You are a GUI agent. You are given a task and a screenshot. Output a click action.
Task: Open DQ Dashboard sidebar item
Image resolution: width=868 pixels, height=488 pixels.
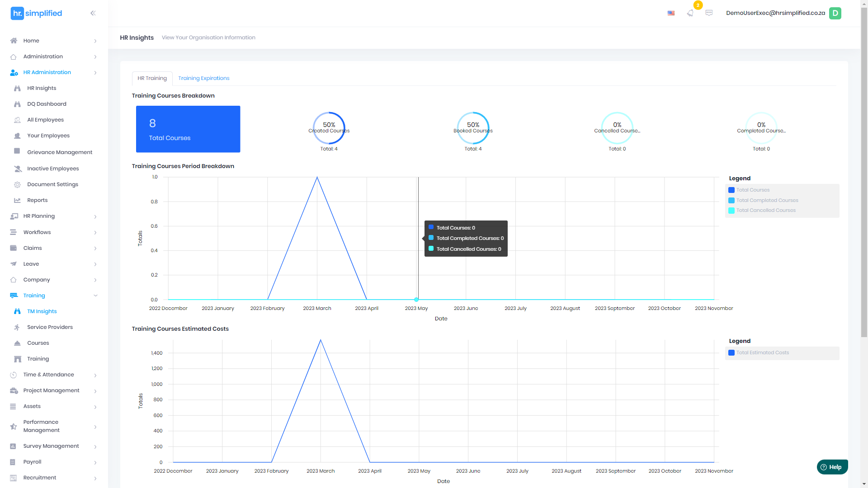[x=47, y=104]
